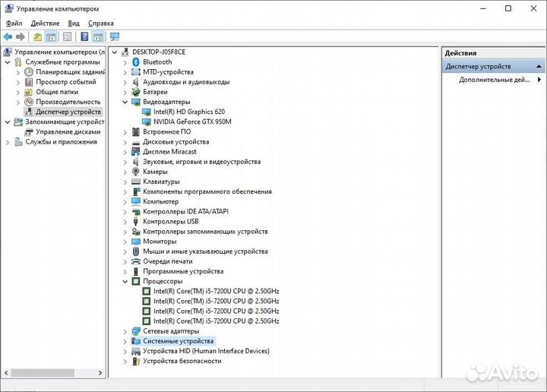
Task: Maximize the Управление компьютером window
Action: [508, 8]
